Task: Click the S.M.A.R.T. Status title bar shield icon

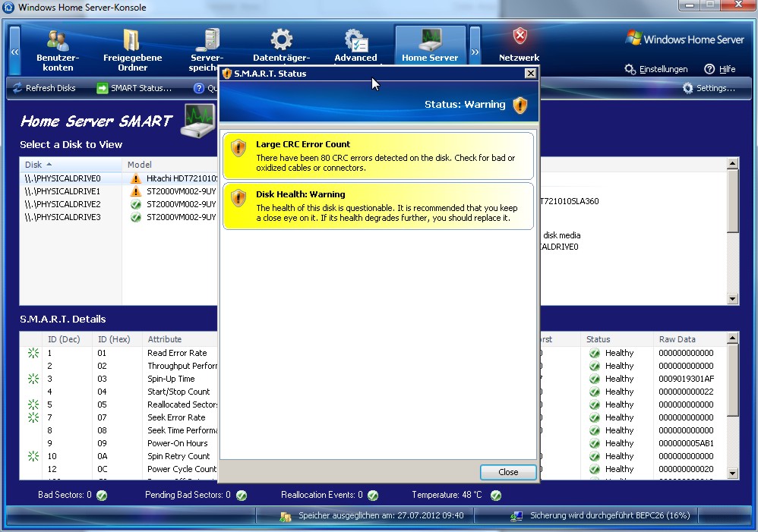Action: (x=227, y=74)
